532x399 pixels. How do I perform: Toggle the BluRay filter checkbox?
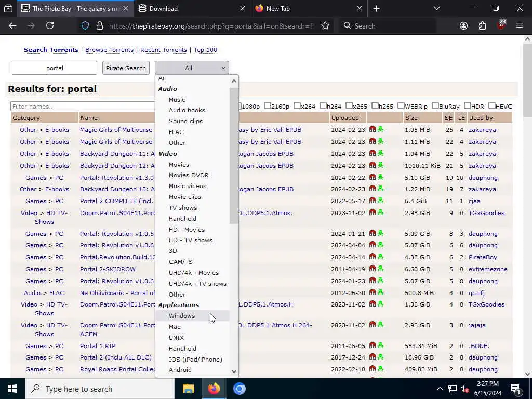coord(435,105)
